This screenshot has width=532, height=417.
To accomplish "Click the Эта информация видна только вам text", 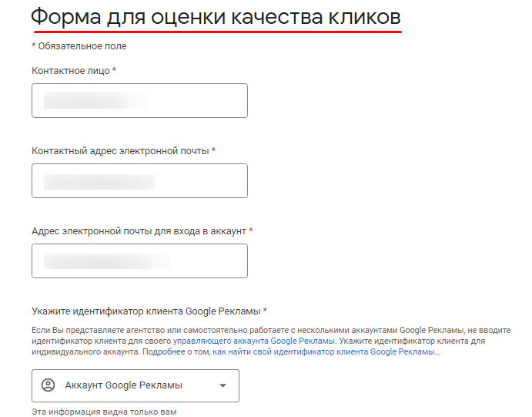I will (104, 412).
